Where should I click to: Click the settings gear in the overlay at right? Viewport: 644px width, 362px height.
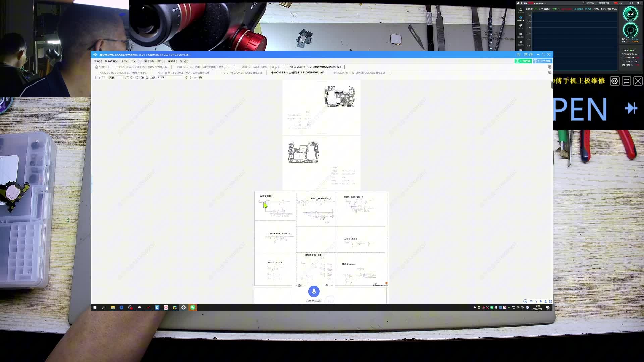[614, 81]
